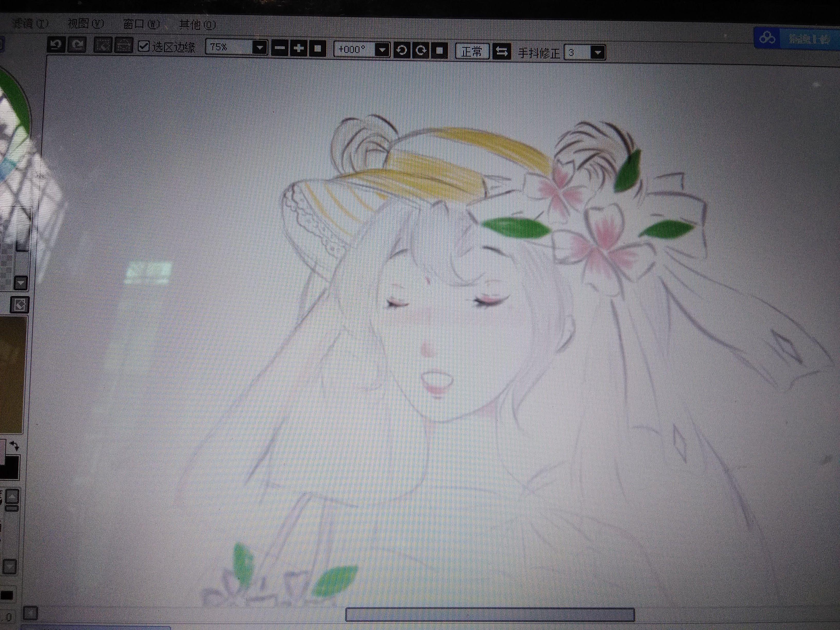
Task: Click the undo arrow icon
Action: pos(56,45)
